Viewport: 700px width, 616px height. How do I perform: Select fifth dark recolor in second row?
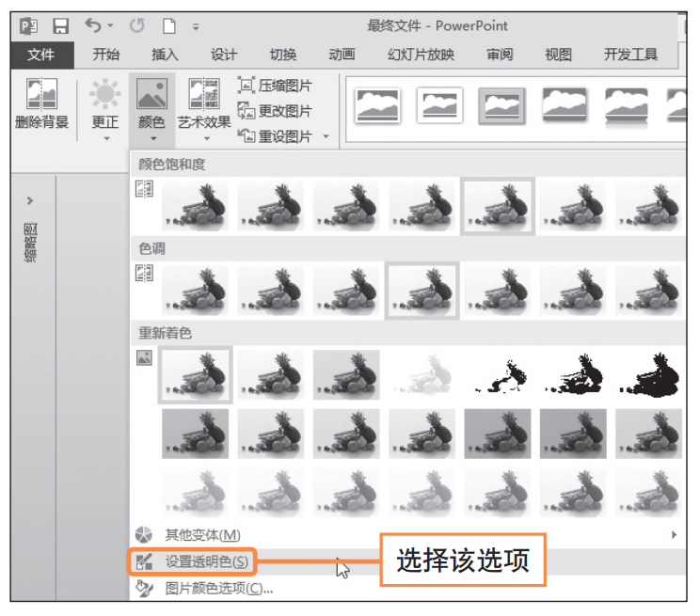coord(498,434)
